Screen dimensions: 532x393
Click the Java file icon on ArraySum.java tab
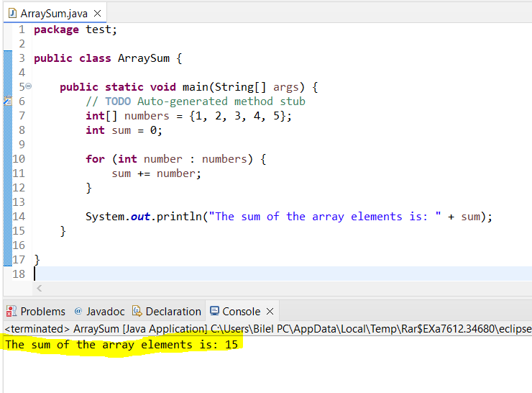pos(12,13)
